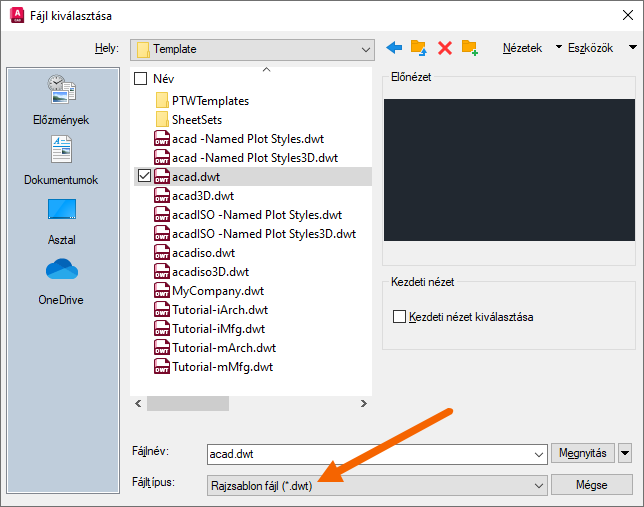Expand the Hely Template location dropdown
644x507 pixels.
(x=366, y=50)
